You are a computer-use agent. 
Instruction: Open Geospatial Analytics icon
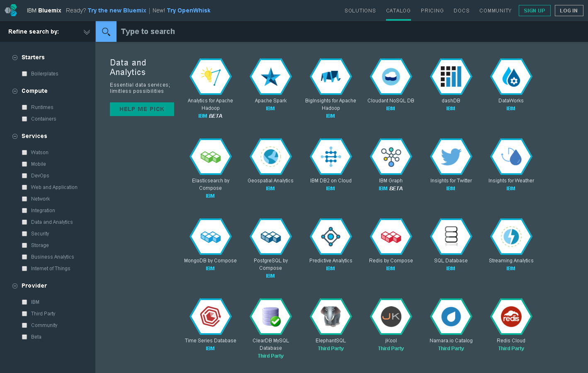click(x=271, y=157)
